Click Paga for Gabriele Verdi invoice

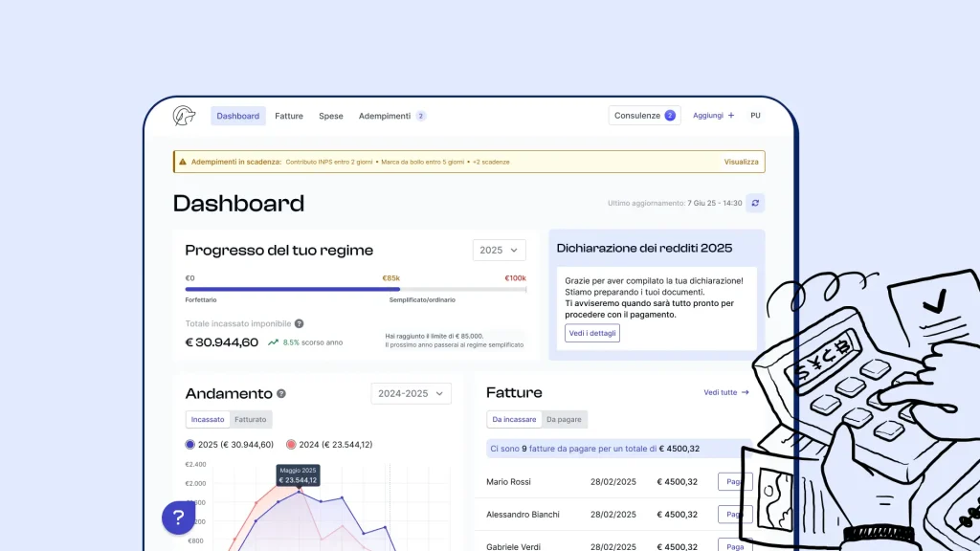click(735, 546)
